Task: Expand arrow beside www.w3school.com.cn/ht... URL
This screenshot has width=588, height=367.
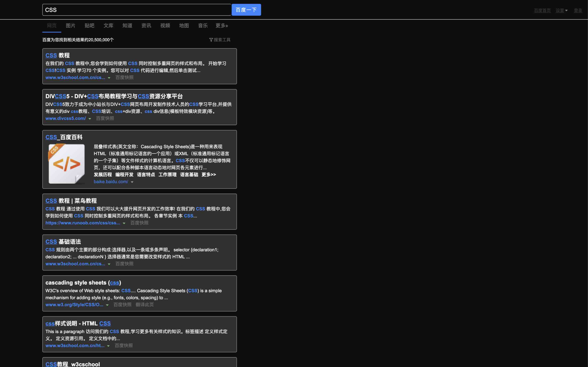Action: click(108, 346)
